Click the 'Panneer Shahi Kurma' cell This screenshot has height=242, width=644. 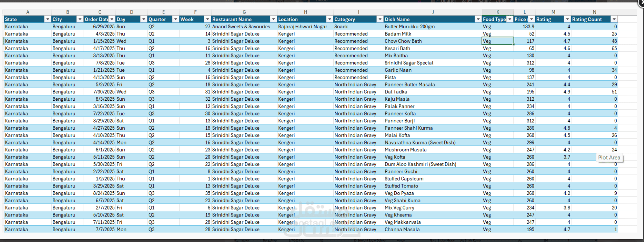tap(433, 128)
